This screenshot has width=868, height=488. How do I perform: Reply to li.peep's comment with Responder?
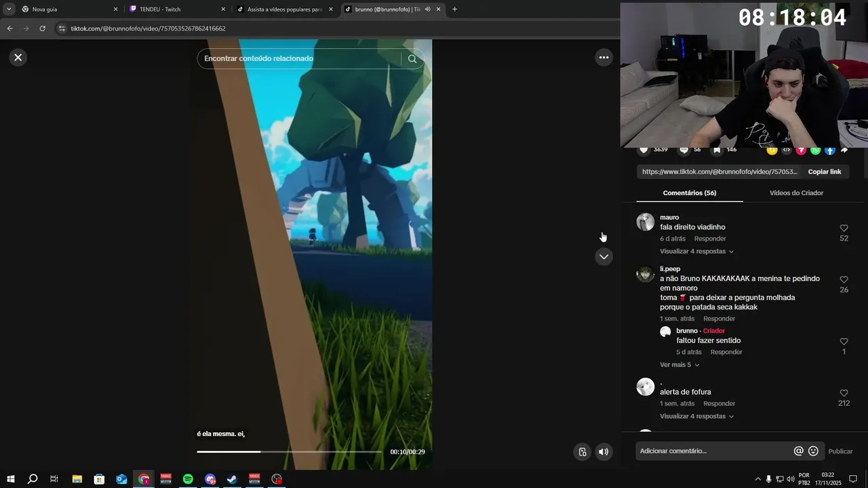[x=719, y=319]
